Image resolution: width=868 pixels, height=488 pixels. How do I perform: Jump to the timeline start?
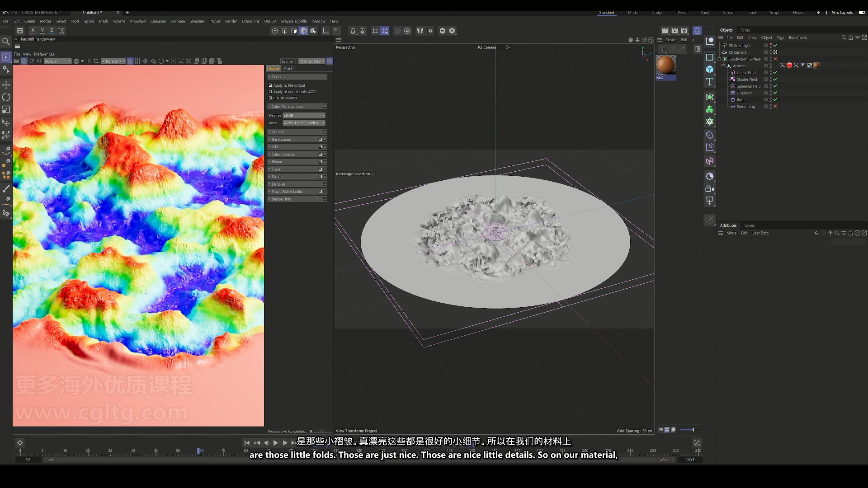pos(247,443)
